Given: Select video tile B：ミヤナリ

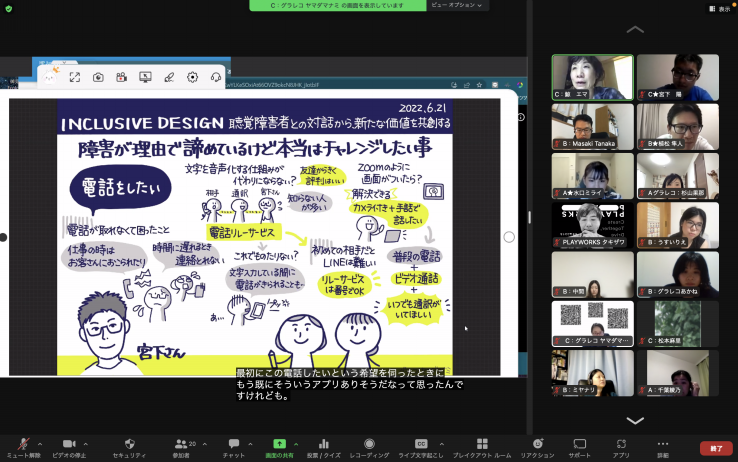Looking at the screenshot, I should 593,373.
